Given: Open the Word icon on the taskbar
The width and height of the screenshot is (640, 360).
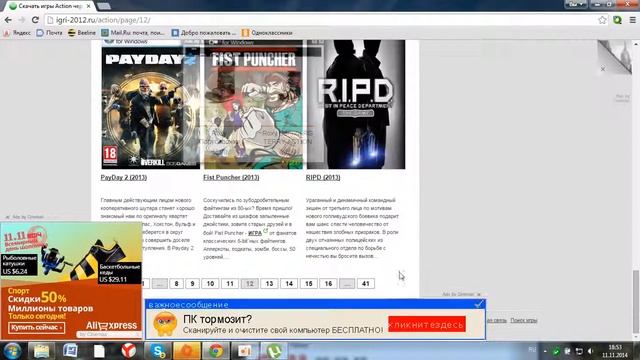Looking at the screenshot, I should (70, 351).
